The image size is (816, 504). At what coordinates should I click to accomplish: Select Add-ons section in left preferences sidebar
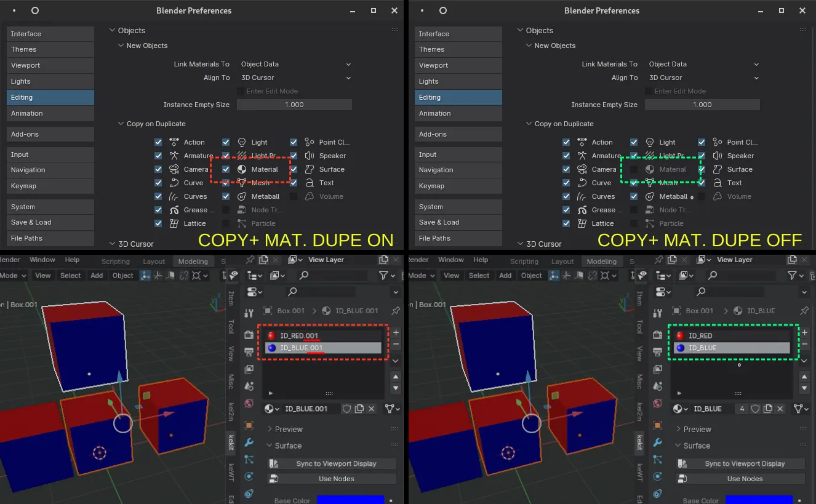(x=50, y=134)
